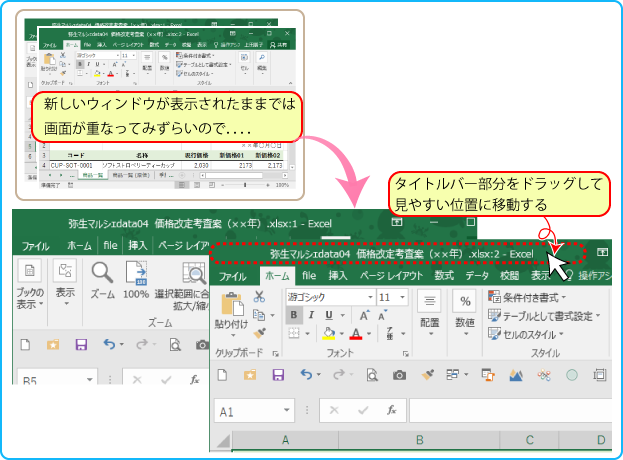Click Open folder icon in front quick toolbar
The height and width of the screenshot is (460, 623).
pyautogui.click(x=250, y=375)
